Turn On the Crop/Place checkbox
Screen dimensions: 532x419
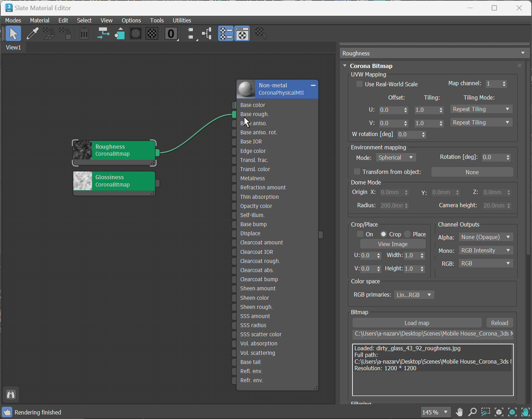pos(360,234)
